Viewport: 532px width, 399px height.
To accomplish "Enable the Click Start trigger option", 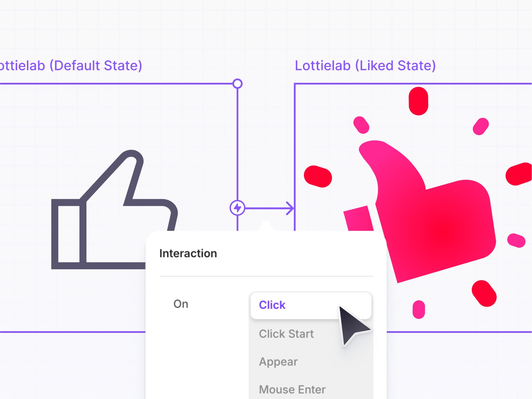I will (286, 334).
